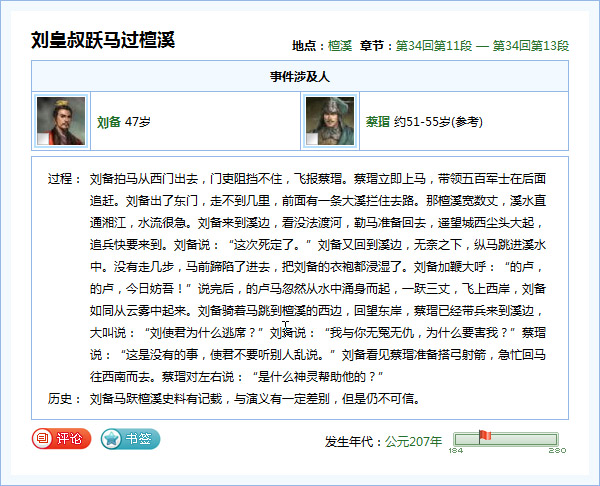
Task: Click the blue bookmark icon on 书签
Action: (x=111, y=438)
